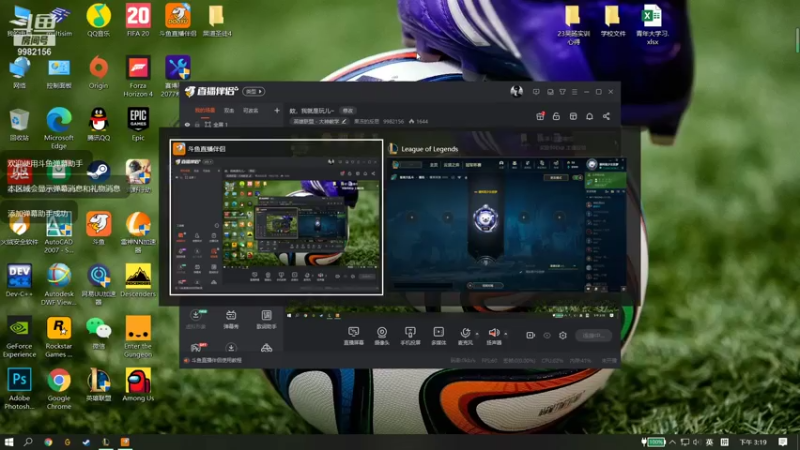Open the hamburger menu in 直播伴侣 title bar
Viewport: 800px width, 450px height.
(x=574, y=92)
